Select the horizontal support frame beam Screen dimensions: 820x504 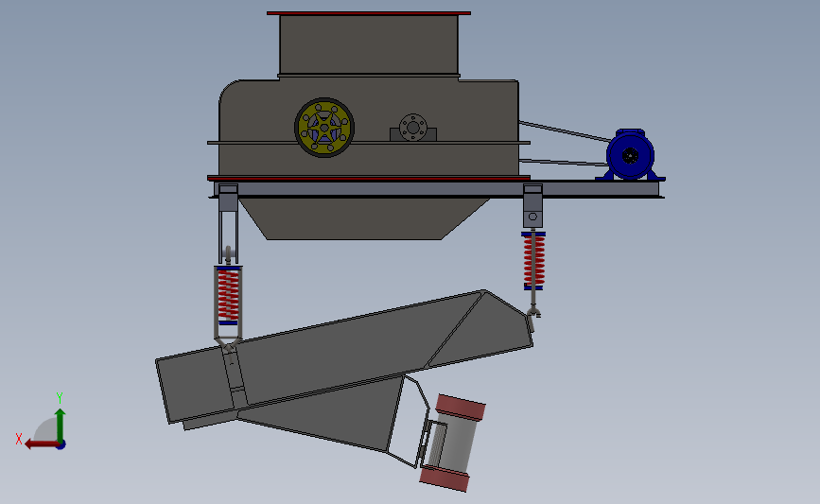[x=437, y=189]
